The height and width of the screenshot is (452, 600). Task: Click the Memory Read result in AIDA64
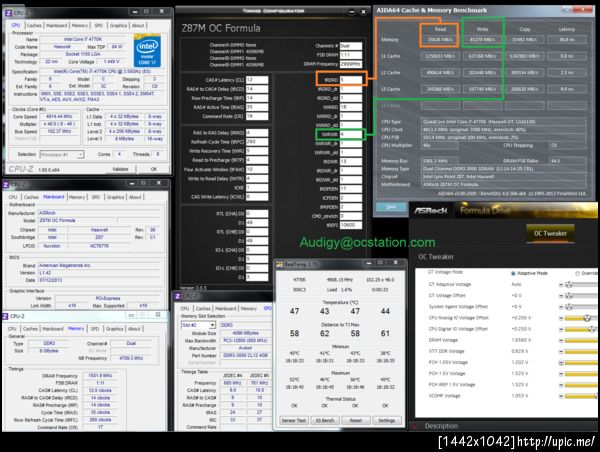(440, 39)
